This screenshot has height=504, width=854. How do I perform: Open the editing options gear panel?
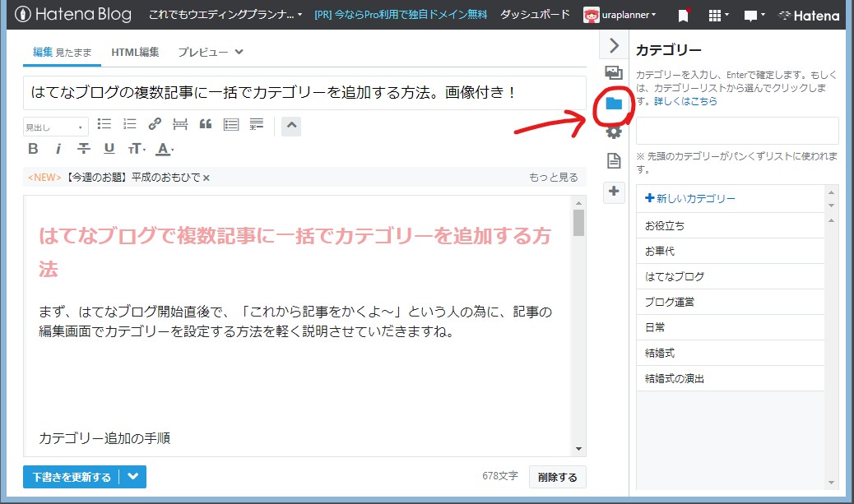(613, 132)
